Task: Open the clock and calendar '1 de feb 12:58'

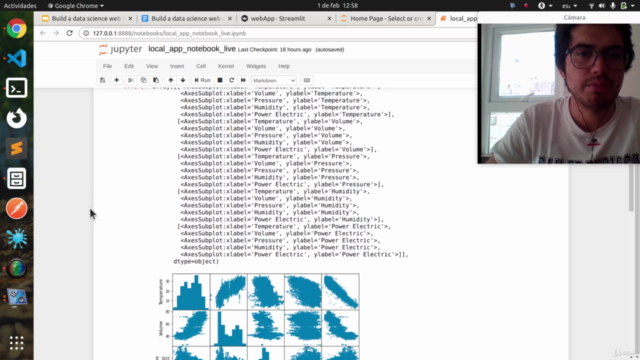Action: point(338,6)
